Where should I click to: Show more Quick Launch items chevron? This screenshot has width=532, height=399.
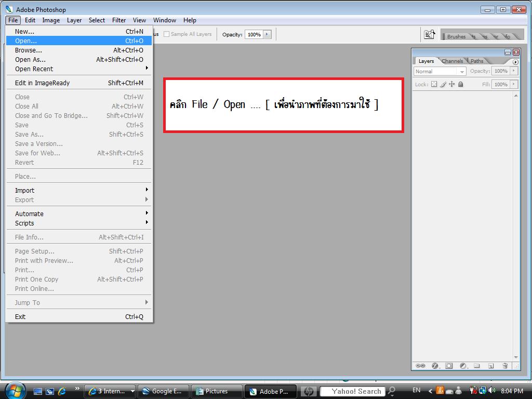(77, 389)
